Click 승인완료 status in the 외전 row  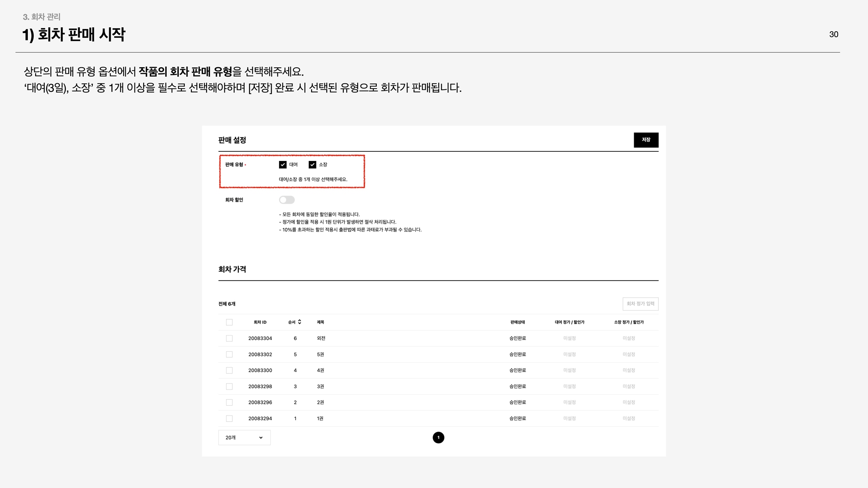[517, 338]
